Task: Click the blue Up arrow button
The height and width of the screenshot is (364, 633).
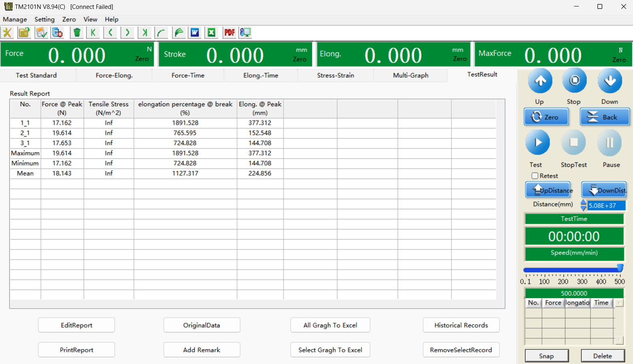Action: coord(540,81)
